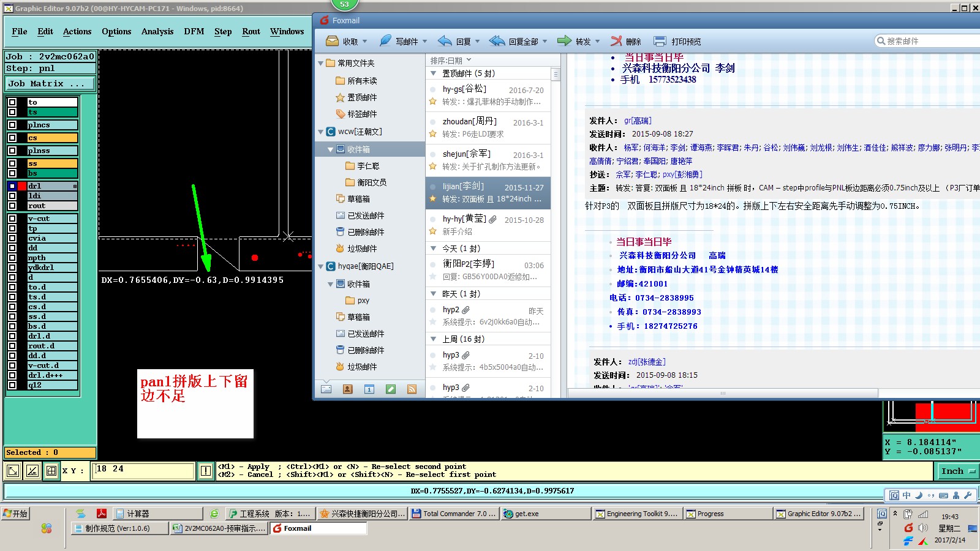Image resolution: width=980 pixels, height=551 pixels.
Task: Click the green browser icon in taskbar
Action: pos(214,514)
